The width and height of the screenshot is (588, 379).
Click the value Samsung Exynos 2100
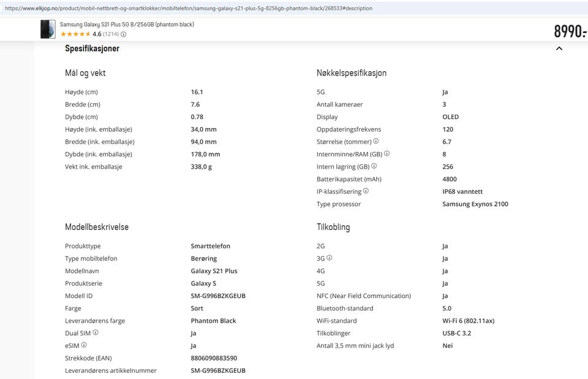[475, 204]
